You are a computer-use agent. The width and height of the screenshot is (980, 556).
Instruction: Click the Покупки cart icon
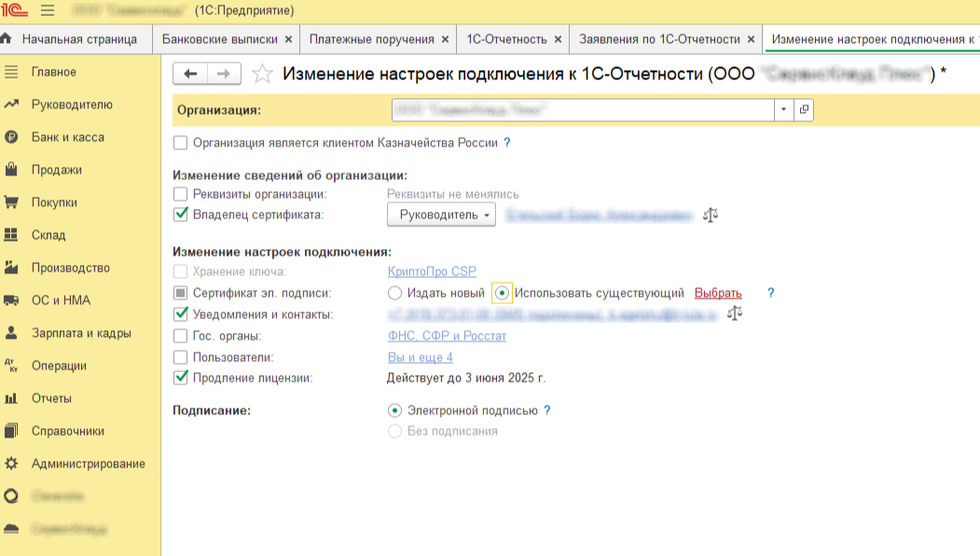[x=11, y=202]
